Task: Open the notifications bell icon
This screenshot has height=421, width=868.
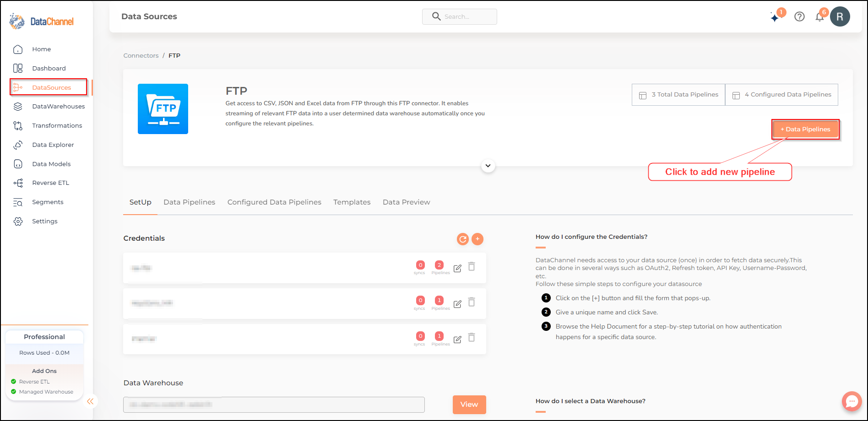Action: [x=819, y=17]
